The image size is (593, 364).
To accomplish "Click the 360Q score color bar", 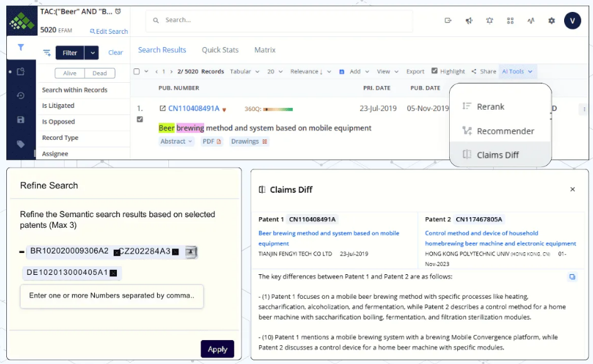I will click(x=278, y=109).
